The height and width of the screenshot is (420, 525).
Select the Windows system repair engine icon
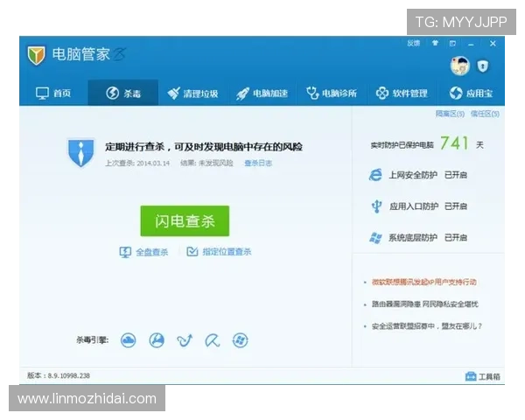241,340
